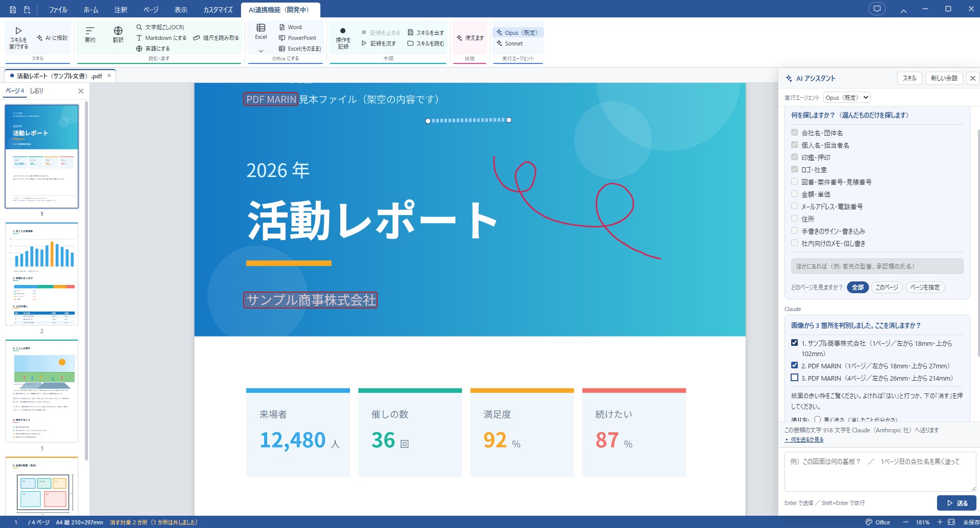Viewport: 980px width, 528px height.
Task: Click the save-as icon beside save
Action: point(27,9)
